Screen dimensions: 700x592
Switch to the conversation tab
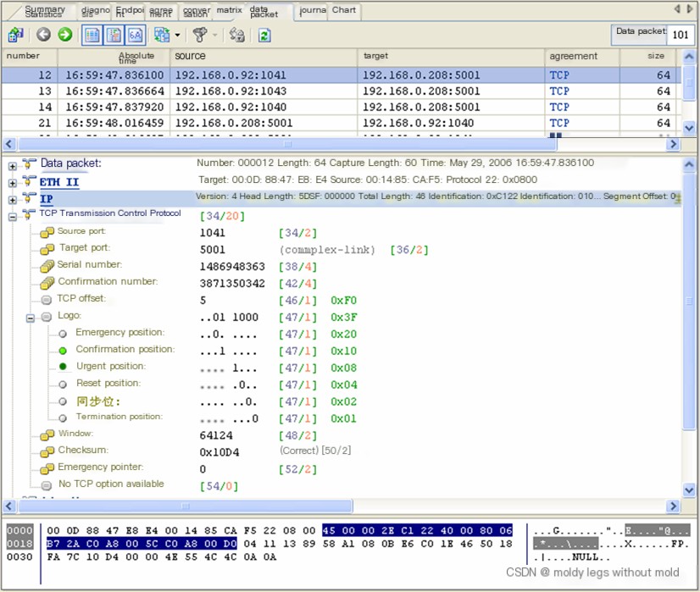(x=197, y=12)
